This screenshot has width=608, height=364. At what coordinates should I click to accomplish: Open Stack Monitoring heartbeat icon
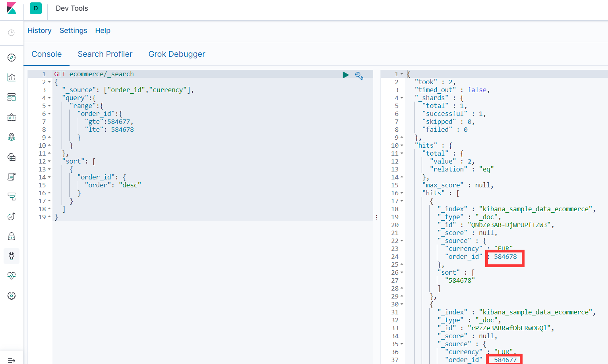(x=12, y=276)
